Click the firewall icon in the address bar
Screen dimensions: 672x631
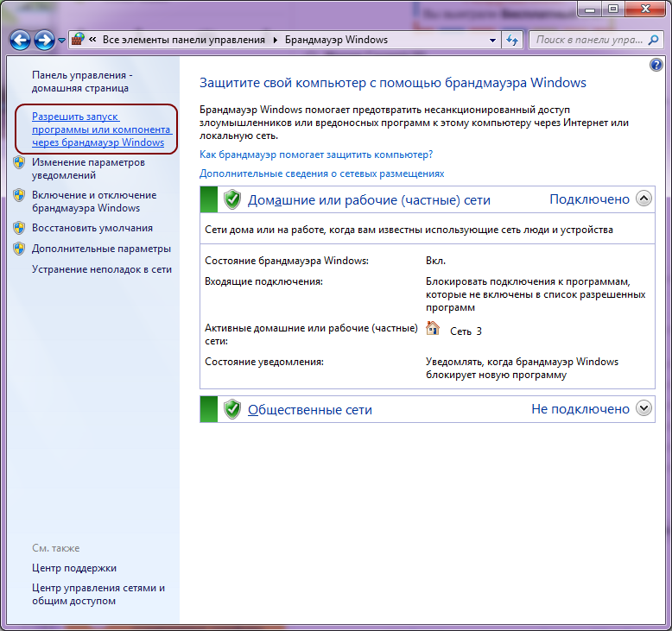pyautogui.click(x=78, y=40)
